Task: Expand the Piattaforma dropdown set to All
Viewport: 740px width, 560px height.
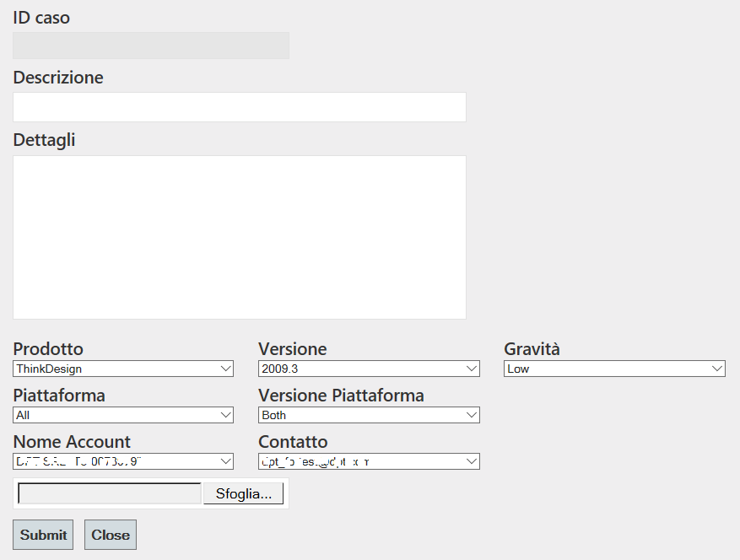Action: pos(123,415)
